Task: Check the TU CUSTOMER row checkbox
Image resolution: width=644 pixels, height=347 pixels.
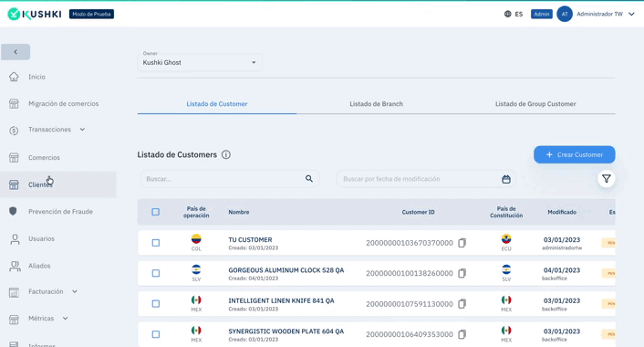Action: pos(156,243)
